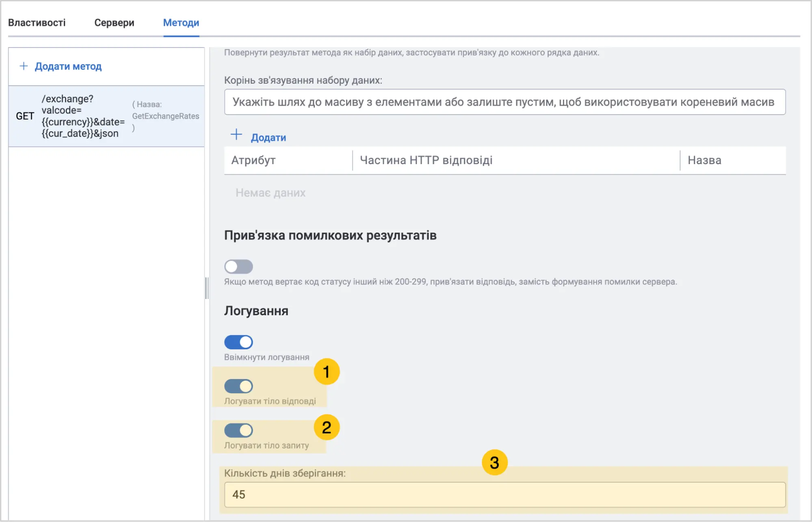Enable the error results binding toggle
This screenshot has width=812, height=522.
coord(238,266)
